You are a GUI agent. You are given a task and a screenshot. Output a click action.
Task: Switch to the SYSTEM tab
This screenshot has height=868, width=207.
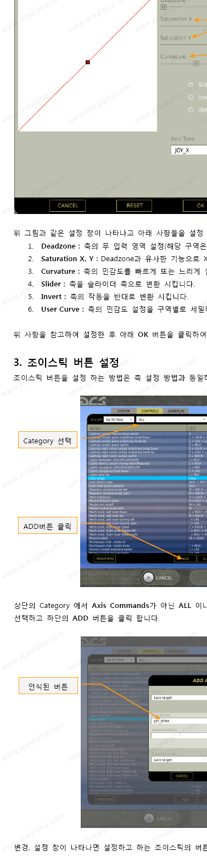pyautogui.click(x=124, y=410)
